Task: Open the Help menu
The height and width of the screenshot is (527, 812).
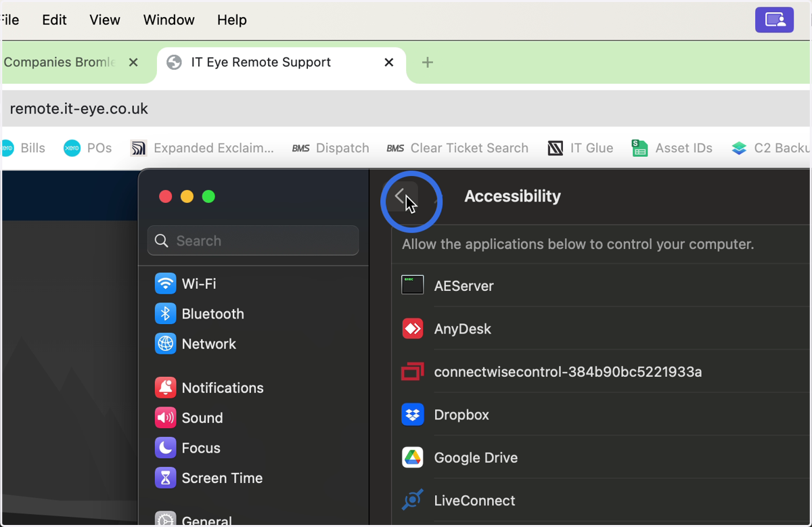Action: (231, 20)
